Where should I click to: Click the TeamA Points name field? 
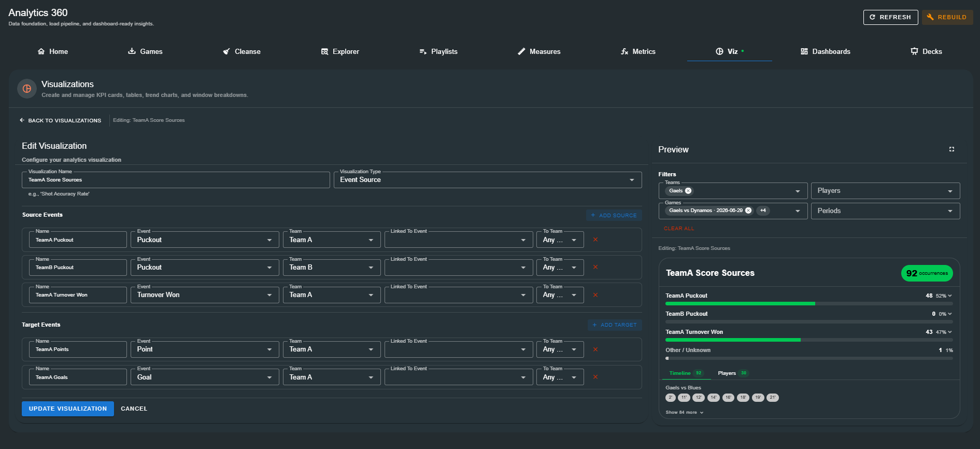tap(78, 349)
